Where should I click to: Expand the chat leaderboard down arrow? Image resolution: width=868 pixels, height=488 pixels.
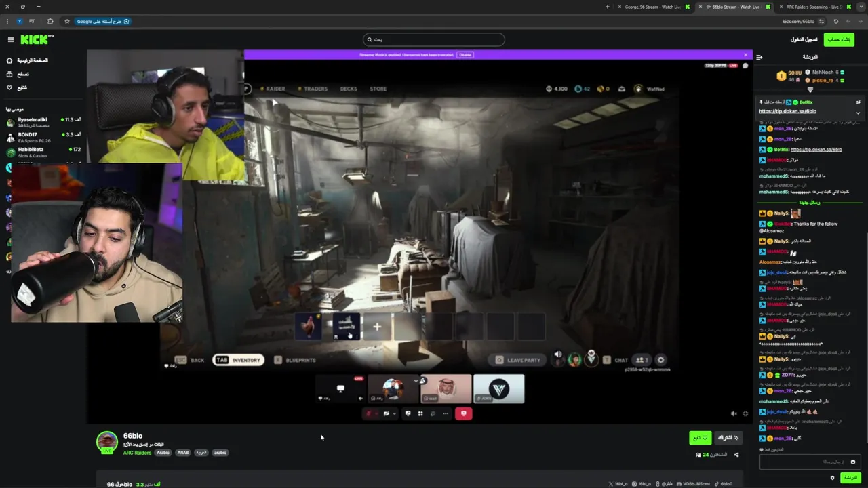coord(810,89)
